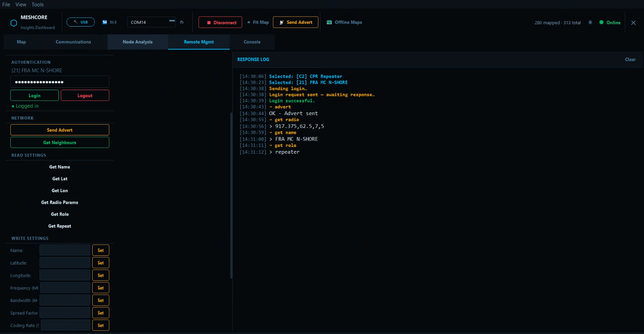Open the Console tab
The image size is (644, 334).
252,42
